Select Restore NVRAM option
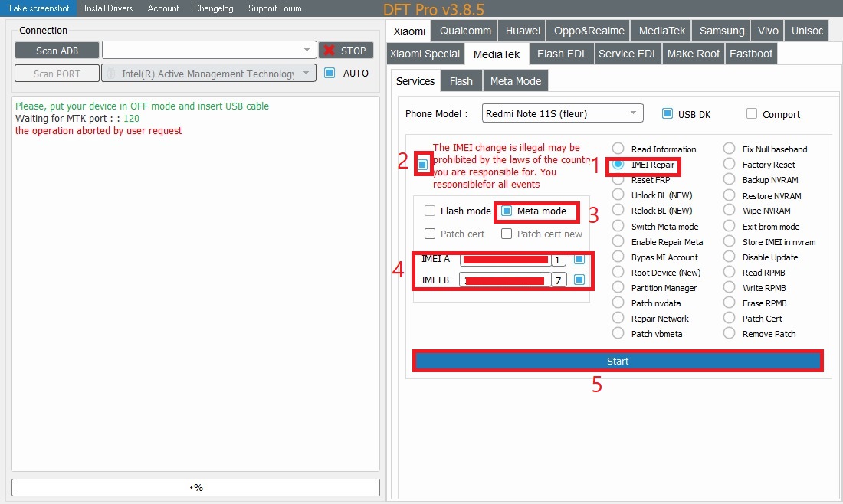The width and height of the screenshot is (843, 504). [x=729, y=195]
